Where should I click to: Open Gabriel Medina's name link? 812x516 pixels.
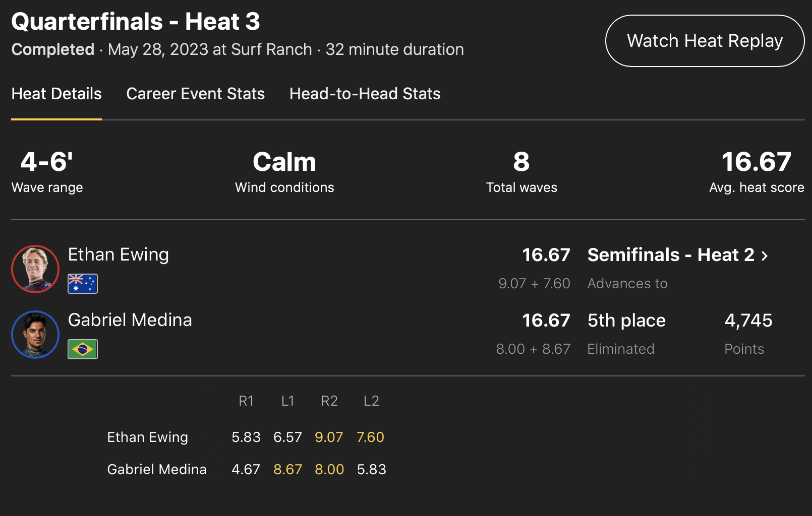[x=130, y=320]
